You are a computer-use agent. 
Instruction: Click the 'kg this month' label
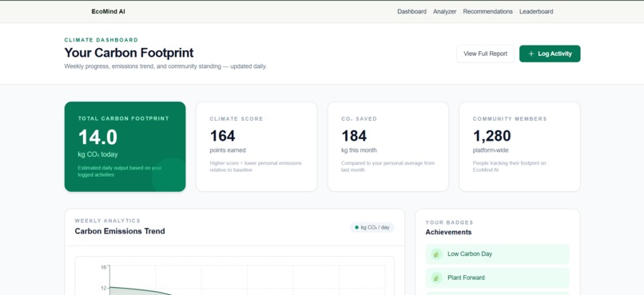(x=359, y=150)
